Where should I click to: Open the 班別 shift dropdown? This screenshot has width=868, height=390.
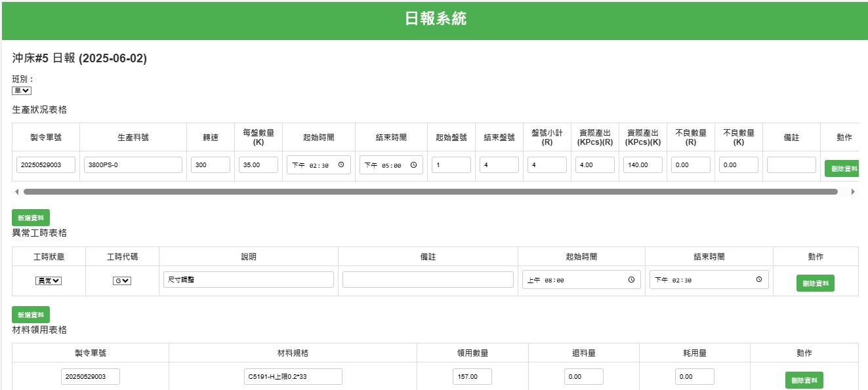(x=22, y=90)
